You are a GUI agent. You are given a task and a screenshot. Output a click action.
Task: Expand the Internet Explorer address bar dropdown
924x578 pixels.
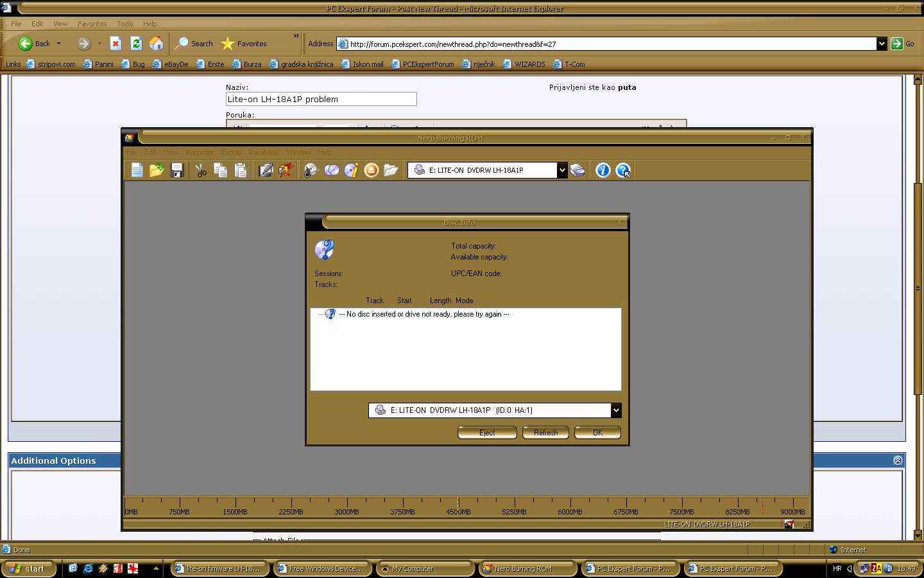pyautogui.click(x=881, y=44)
